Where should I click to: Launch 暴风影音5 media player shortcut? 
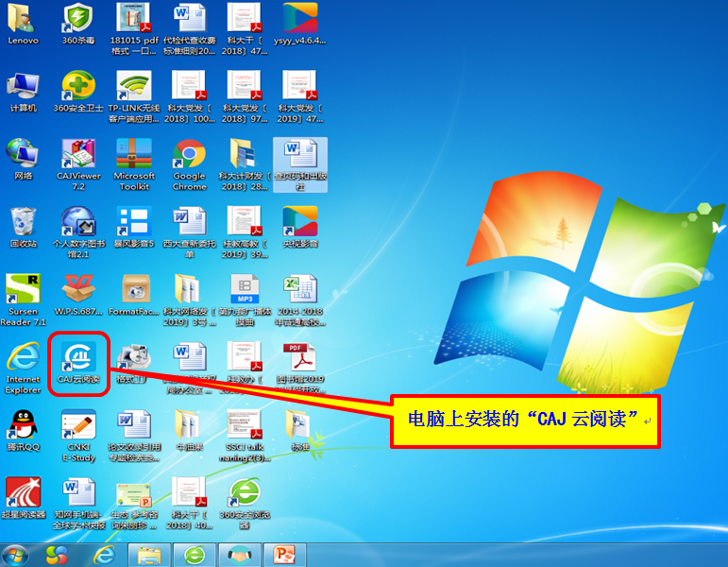click(134, 227)
